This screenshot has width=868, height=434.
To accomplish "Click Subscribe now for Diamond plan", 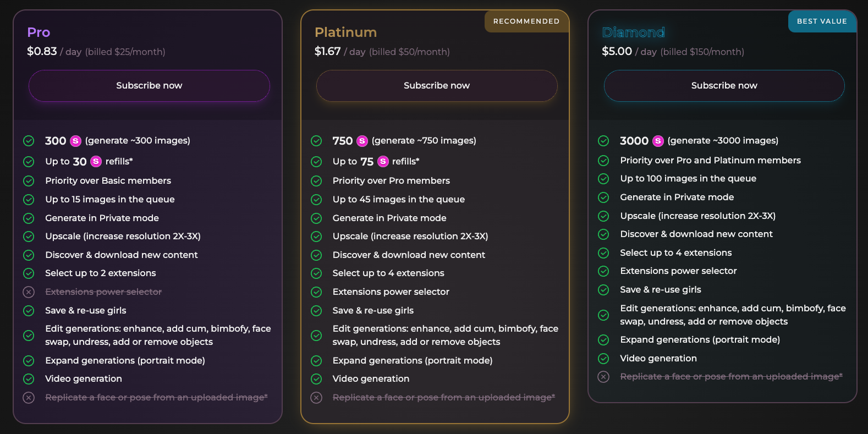I will tap(724, 86).
